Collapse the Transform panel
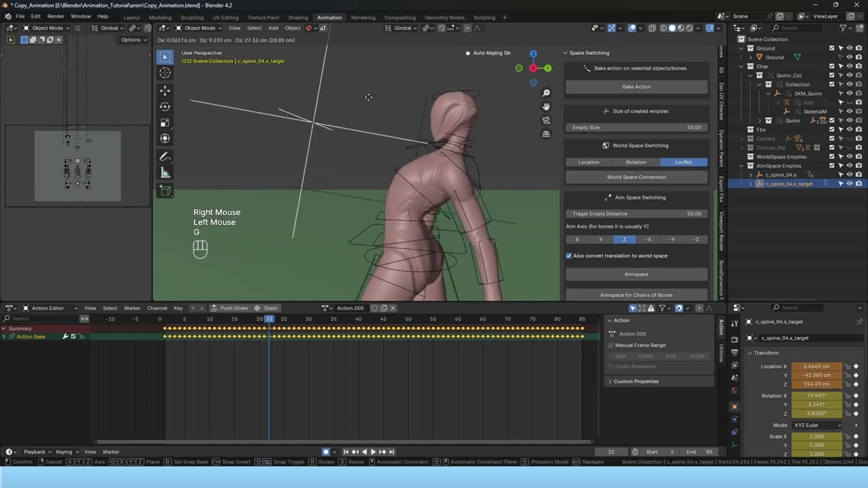The width and height of the screenshot is (868, 488). [x=750, y=353]
